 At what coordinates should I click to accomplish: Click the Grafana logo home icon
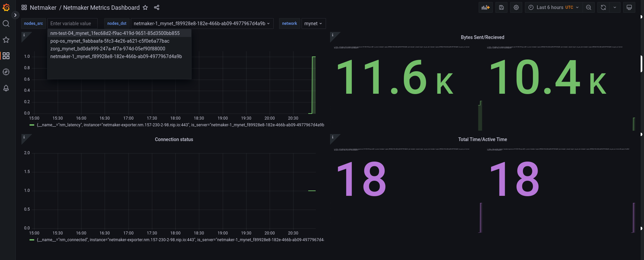(6, 7)
